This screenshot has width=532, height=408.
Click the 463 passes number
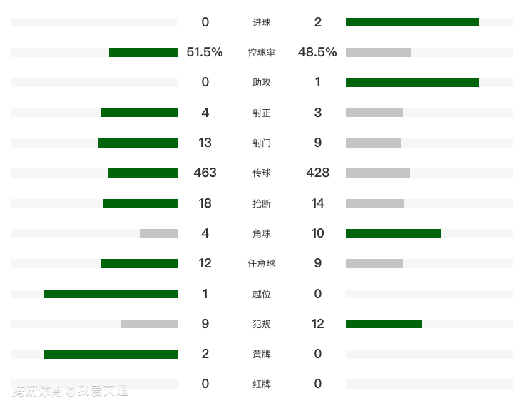205,173
